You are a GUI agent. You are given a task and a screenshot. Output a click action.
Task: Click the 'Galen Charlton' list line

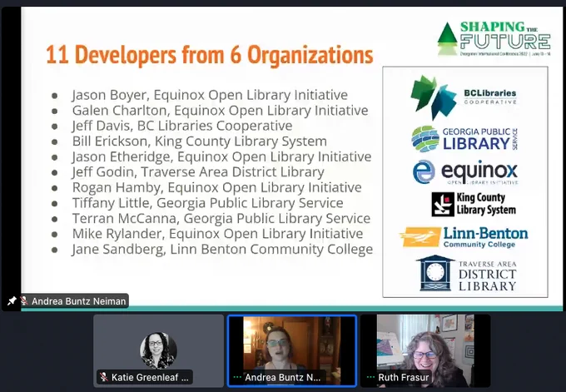(221, 111)
